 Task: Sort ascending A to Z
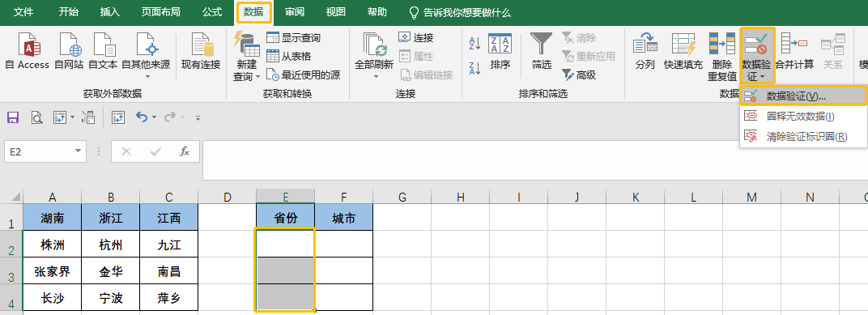point(475,43)
